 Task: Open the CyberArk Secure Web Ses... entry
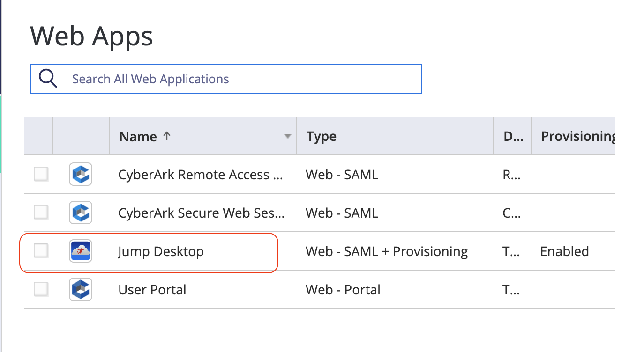point(201,213)
